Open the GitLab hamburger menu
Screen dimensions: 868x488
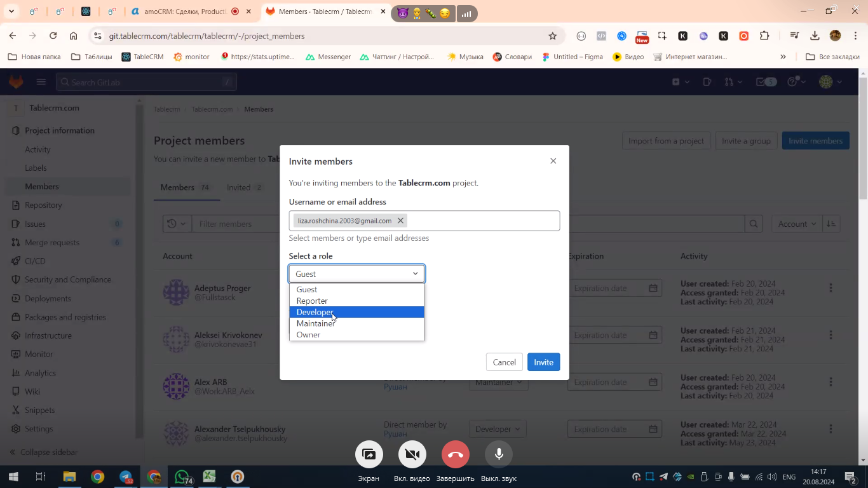point(41,82)
